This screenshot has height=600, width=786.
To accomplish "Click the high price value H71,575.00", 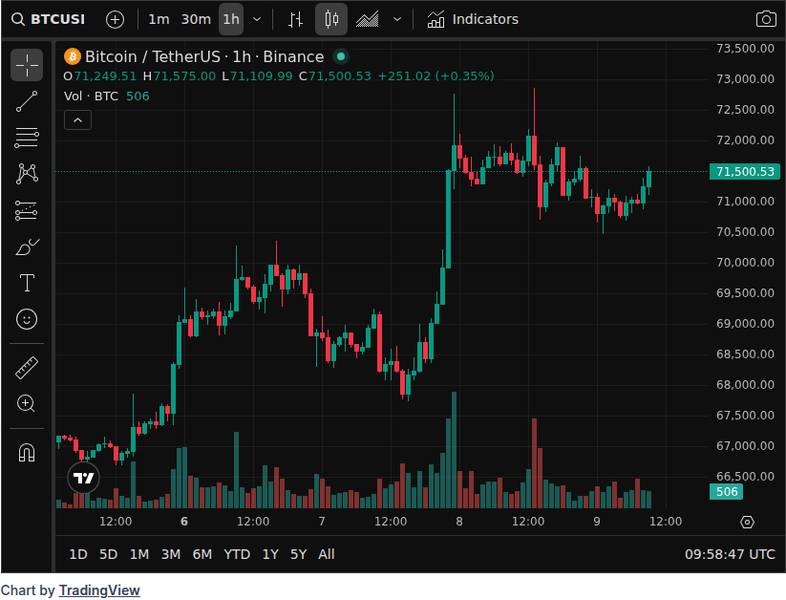I will tap(179, 76).
